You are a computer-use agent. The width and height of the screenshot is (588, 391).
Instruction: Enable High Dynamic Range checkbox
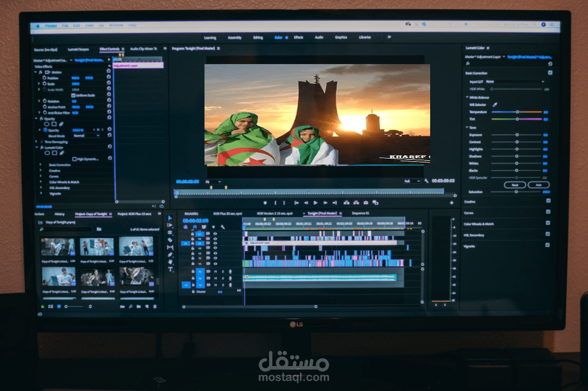click(x=74, y=159)
